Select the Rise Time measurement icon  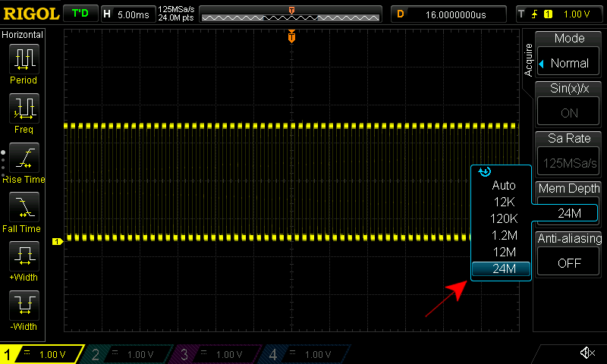coord(24,158)
